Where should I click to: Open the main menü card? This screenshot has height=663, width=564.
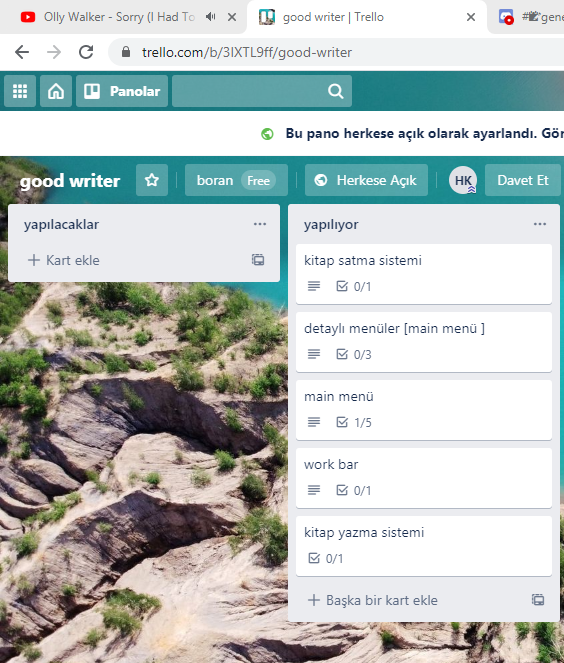[x=424, y=410]
